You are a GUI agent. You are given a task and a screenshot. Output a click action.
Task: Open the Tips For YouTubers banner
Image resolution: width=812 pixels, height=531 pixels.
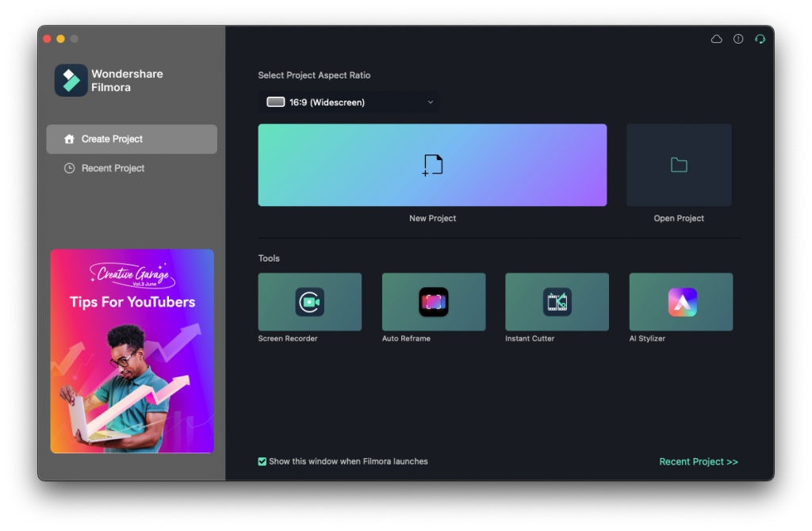point(132,351)
